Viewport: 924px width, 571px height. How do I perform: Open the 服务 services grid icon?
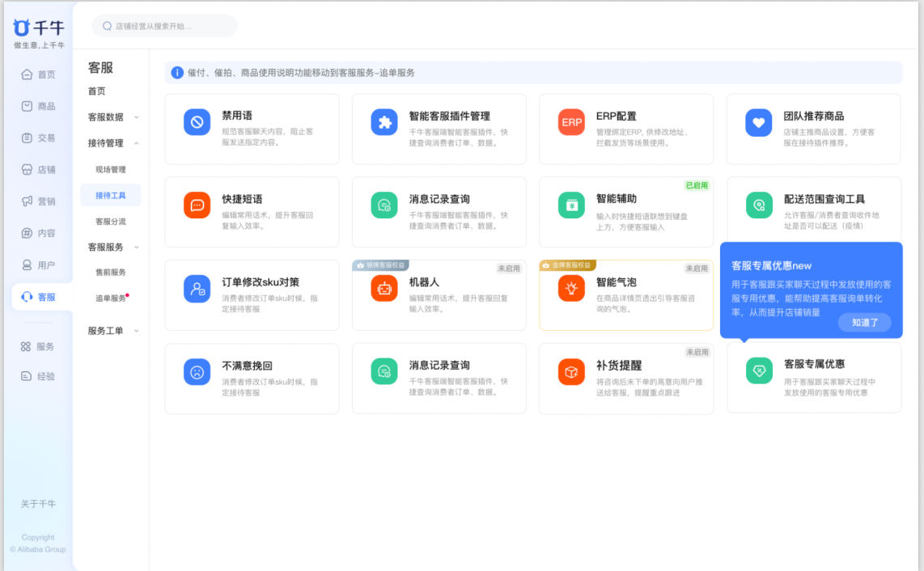(x=25, y=346)
